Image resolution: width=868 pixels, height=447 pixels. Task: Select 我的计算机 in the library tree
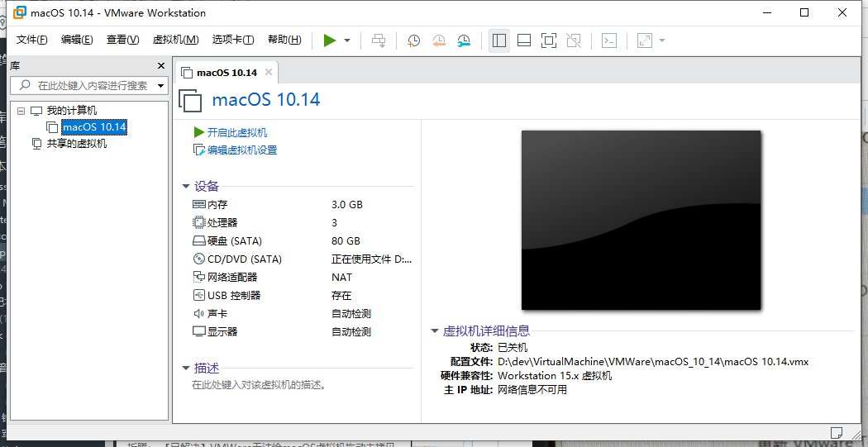pyautogui.click(x=72, y=111)
